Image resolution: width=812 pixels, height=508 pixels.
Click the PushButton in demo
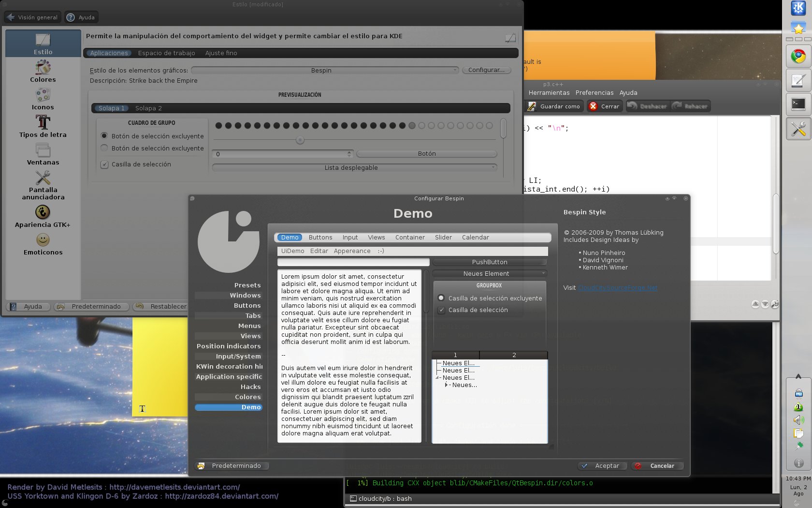(490, 262)
